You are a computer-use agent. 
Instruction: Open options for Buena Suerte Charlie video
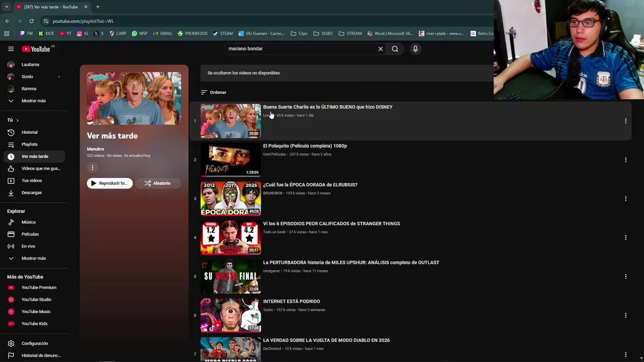click(x=625, y=121)
